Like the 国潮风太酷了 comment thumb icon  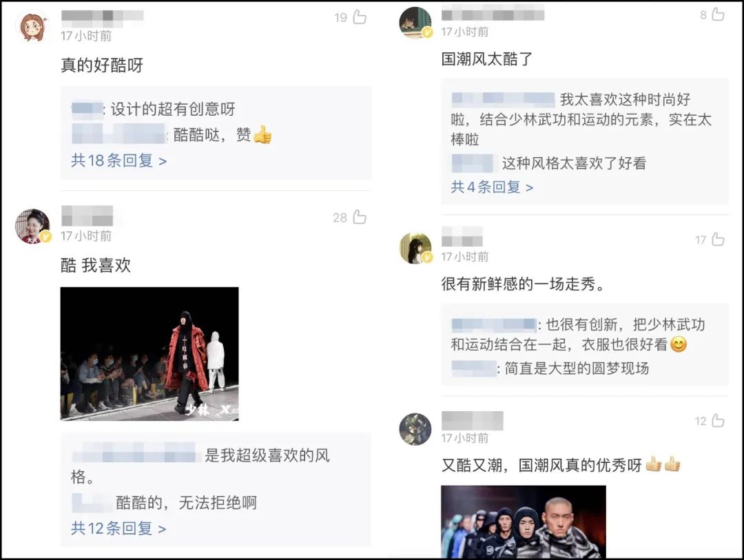(718, 14)
